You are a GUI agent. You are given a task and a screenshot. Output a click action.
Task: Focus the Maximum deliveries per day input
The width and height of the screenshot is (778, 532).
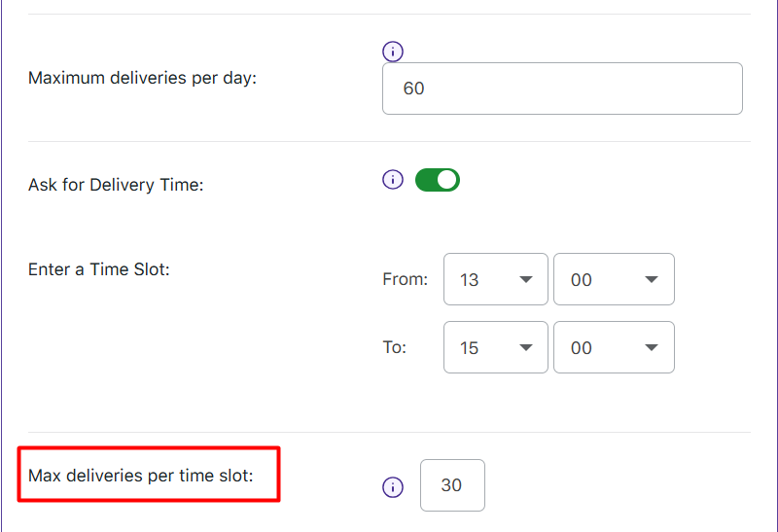[562, 89]
